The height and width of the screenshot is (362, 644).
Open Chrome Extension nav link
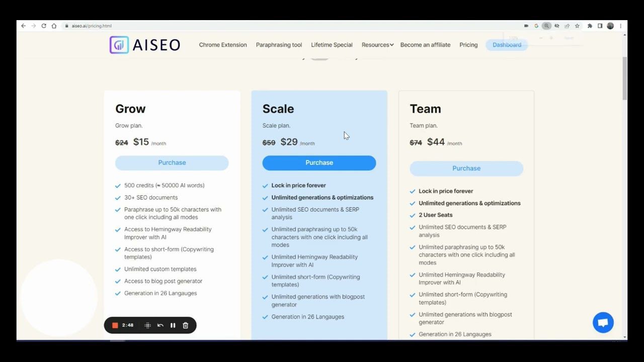(x=223, y=45)
